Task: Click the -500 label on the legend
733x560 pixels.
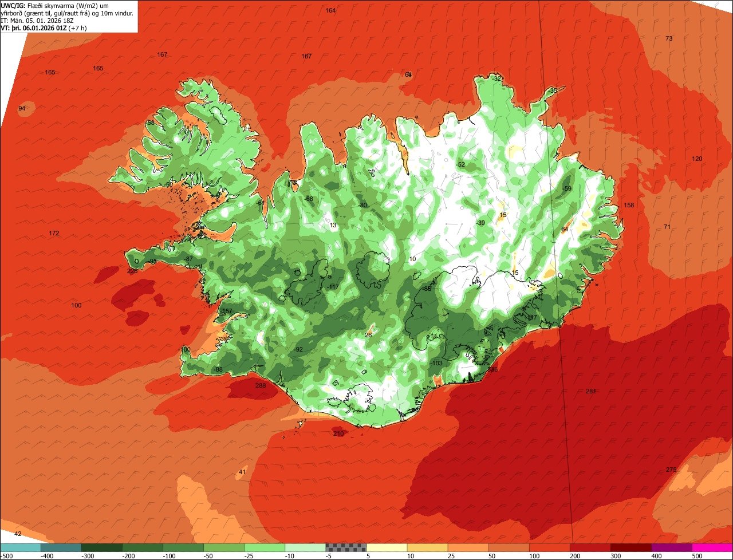Action: [6, 556]
